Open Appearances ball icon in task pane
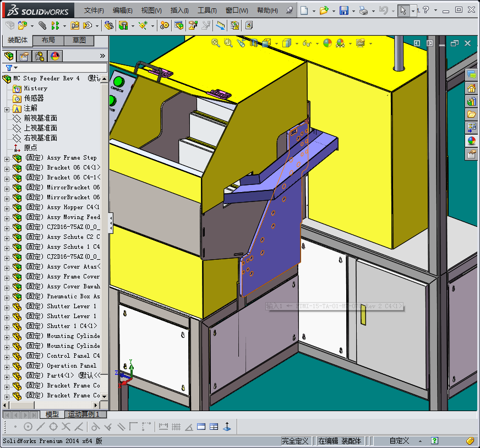The height and width of the screenshot is (448, 480). coord(471,141)
